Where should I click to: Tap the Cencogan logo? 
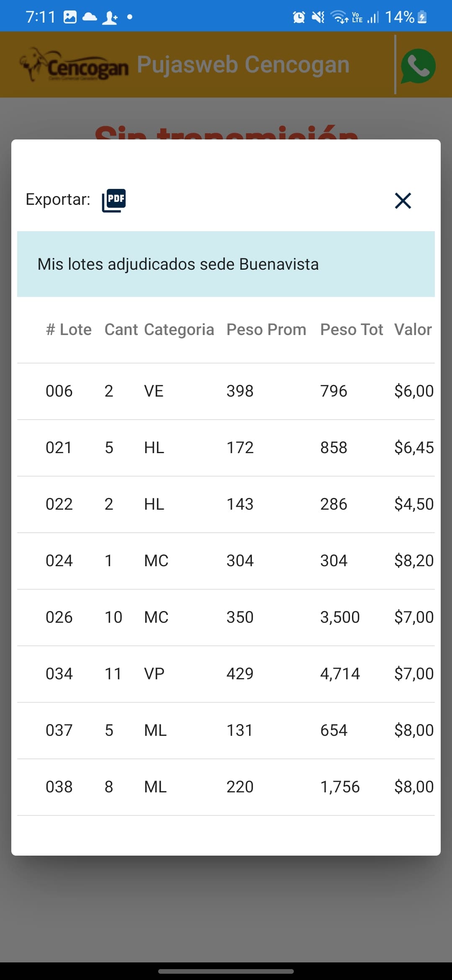[74, 65]
